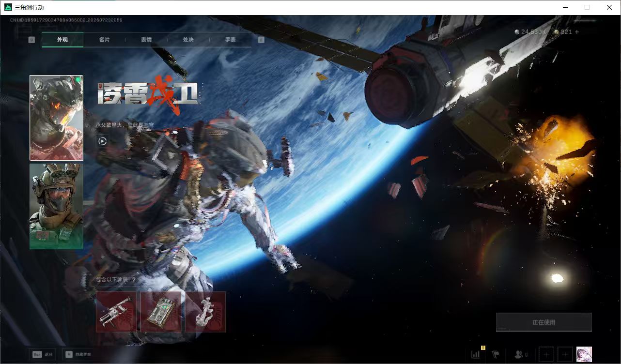Open the 手表 tab
621x364 pixels.
pyautogui.click(x=230, y=40)
